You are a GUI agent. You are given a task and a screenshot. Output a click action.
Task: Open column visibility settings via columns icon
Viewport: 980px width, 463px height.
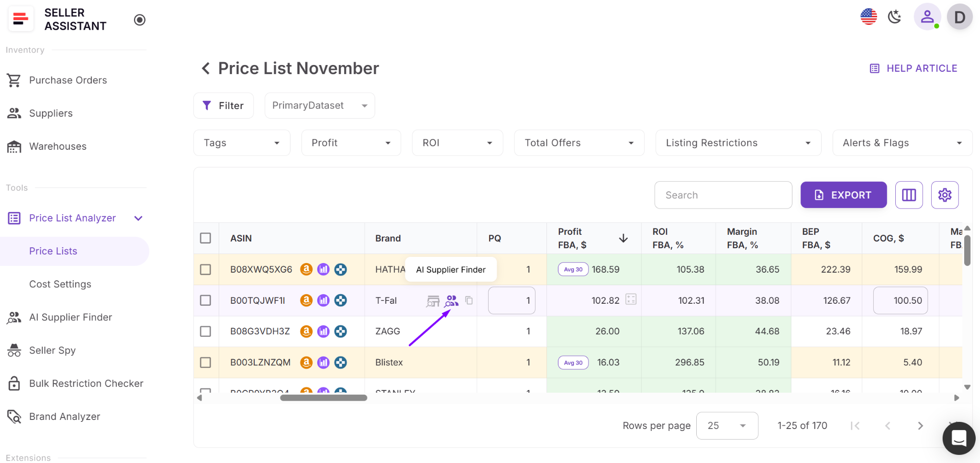(x=909, y=195)
